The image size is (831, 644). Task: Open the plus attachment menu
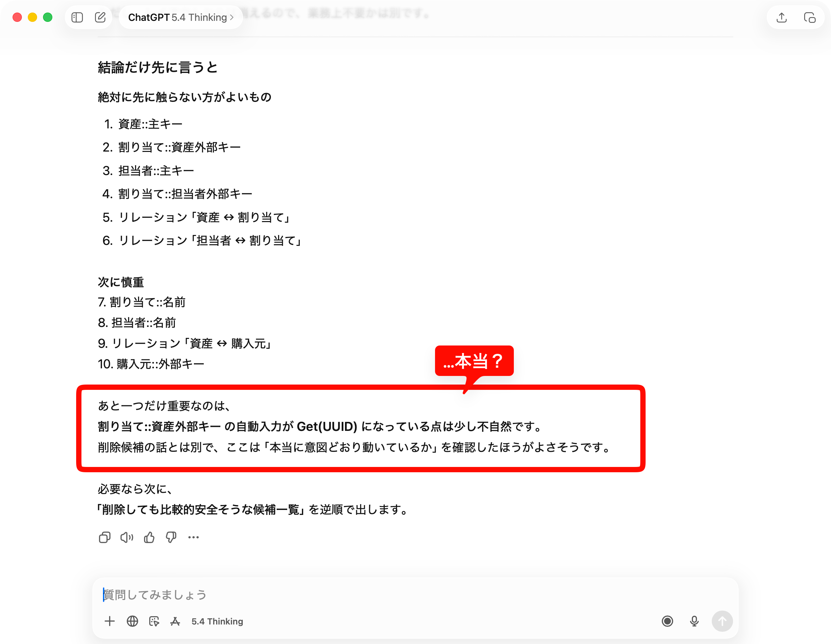pos(110,621)
